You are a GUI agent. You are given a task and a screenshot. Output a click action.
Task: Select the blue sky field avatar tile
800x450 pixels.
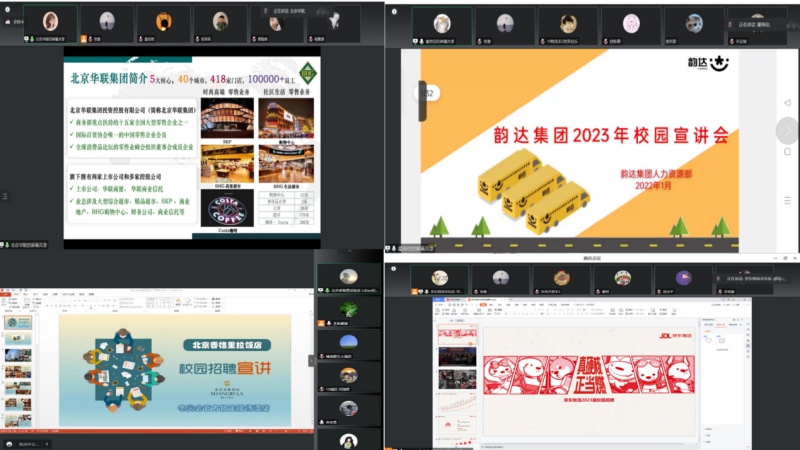pyautogui.click(x=348, y=344)
